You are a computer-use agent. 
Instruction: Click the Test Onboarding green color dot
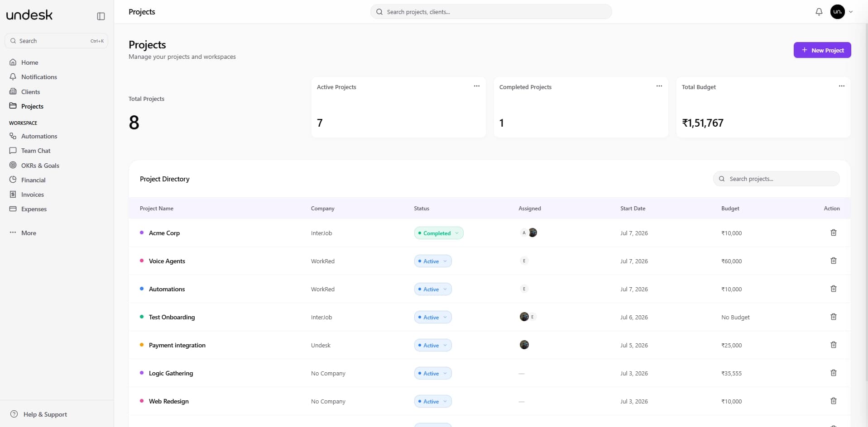tap(142, 317)
